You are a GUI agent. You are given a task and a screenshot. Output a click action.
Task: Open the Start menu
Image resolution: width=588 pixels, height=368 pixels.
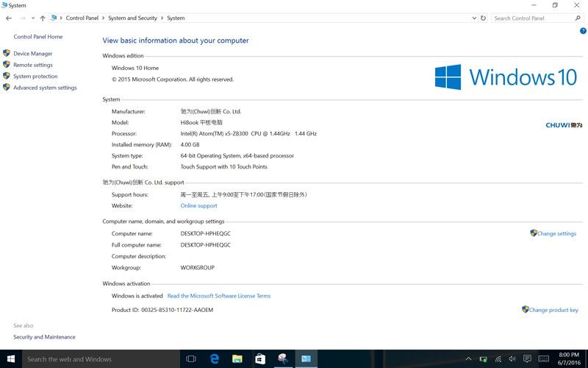pyautogui.click(x=11, y=359)
